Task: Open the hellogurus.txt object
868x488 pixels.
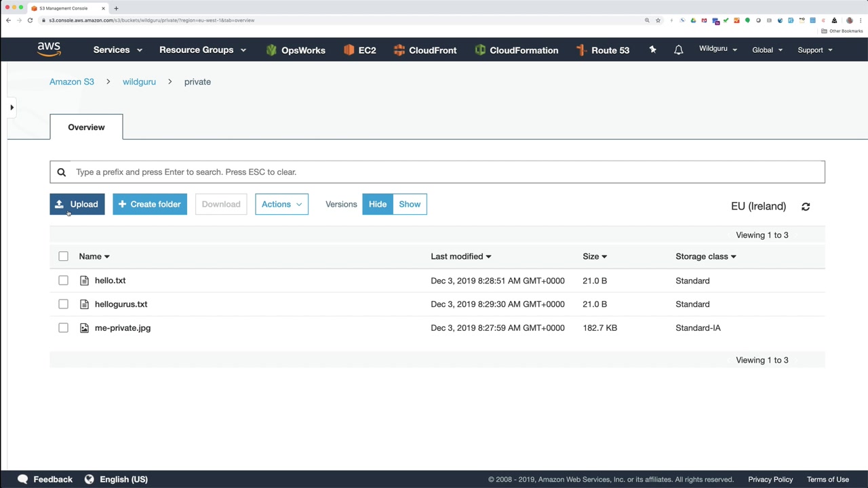Action: (x=121, y=304)
